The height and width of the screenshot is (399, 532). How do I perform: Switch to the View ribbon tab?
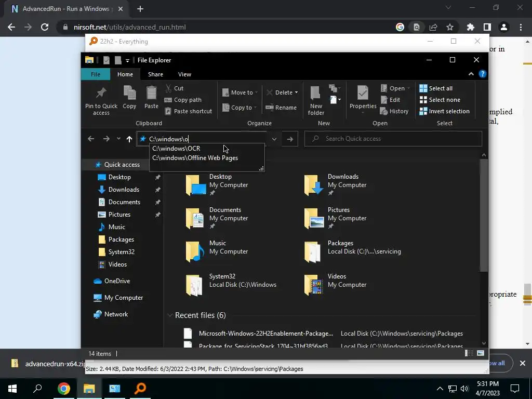tap(184, 74)
